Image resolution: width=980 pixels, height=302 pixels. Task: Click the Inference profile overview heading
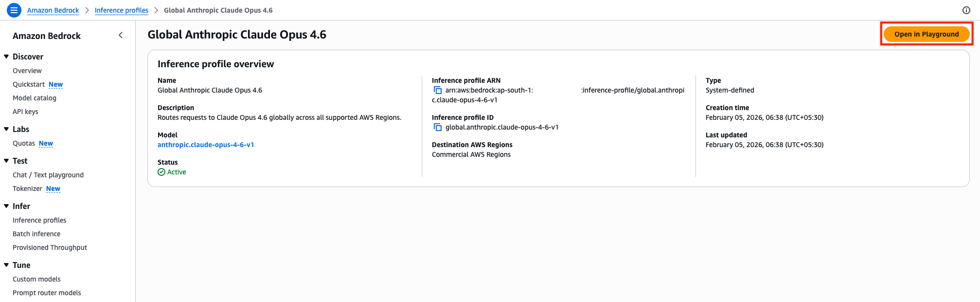point(216,64)
